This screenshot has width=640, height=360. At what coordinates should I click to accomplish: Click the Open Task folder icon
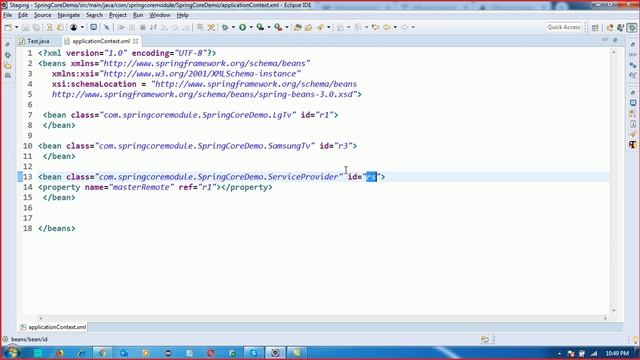pos(309,27)
